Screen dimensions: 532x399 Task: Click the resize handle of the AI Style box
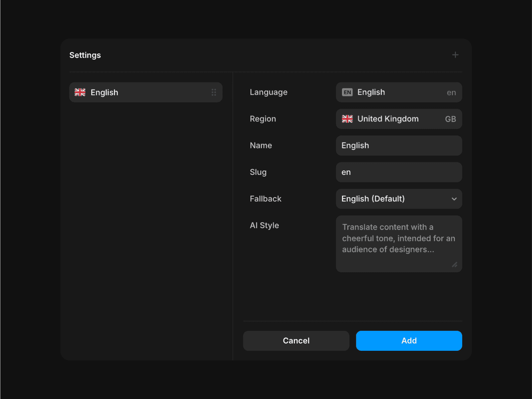pos(455,265)
